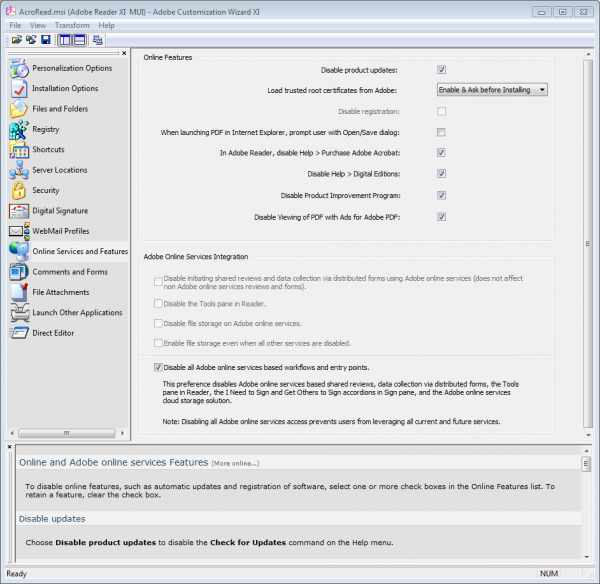This screenshot has width=600, height=584.
Task: Click the sidebar scroll right arrow
Action: (122, 433)
